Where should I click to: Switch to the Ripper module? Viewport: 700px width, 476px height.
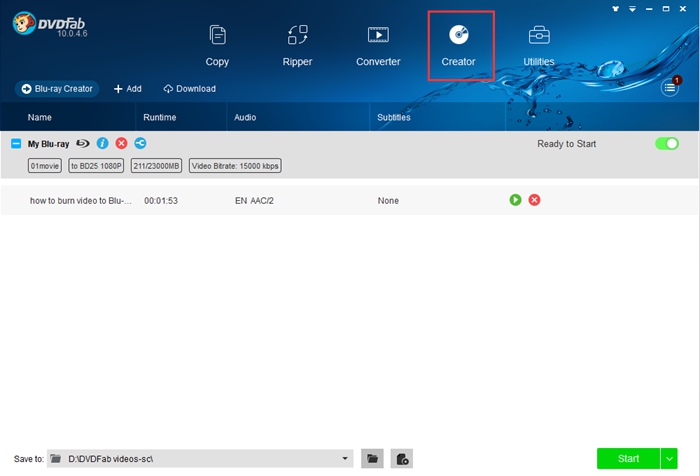click(x=297, y=46)
